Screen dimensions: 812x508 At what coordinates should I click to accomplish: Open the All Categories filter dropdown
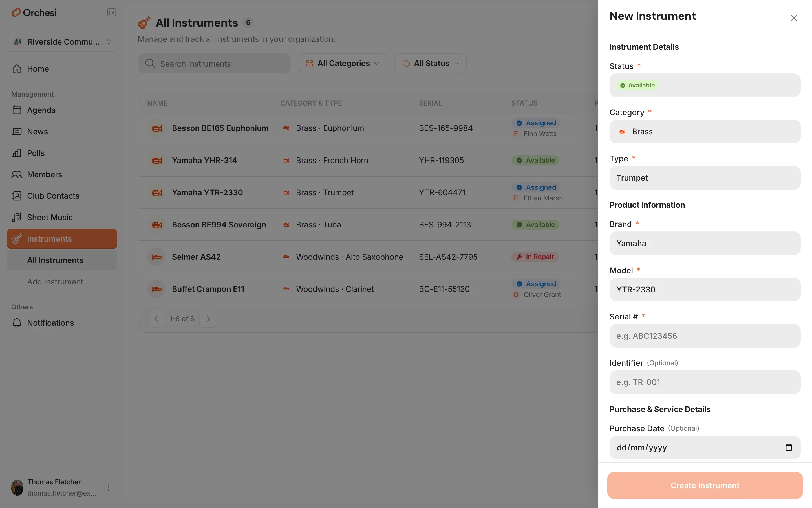pos(343,63)
